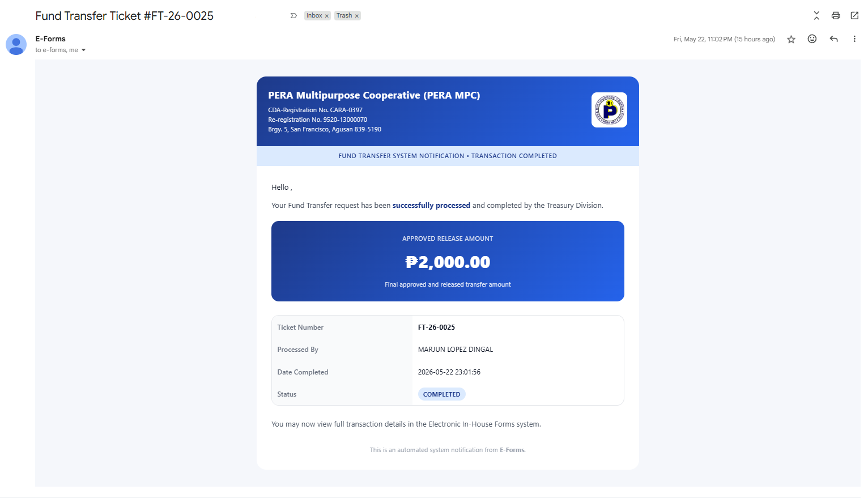Screen dimensions: 868x498
Task: Open the email in a new window
Action: pos(854,15)
